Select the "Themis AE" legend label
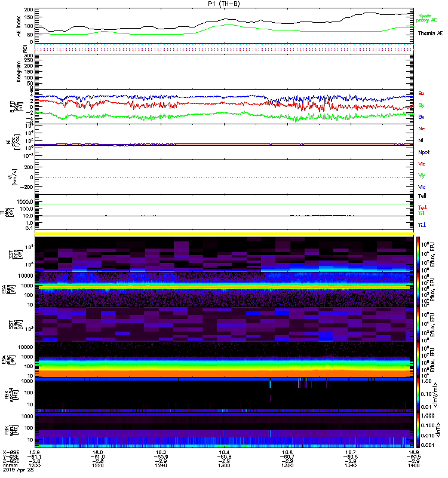 (430, 33)
